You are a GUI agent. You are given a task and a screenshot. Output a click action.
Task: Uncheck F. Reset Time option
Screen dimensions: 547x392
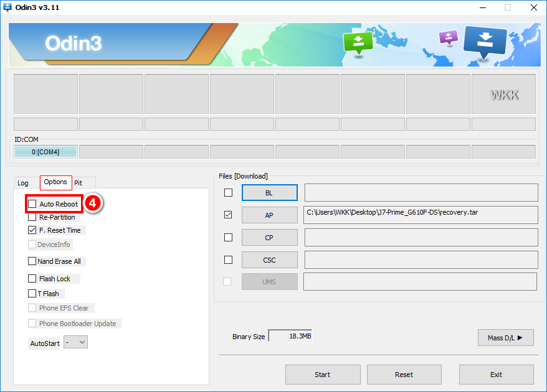click(32, 230)
